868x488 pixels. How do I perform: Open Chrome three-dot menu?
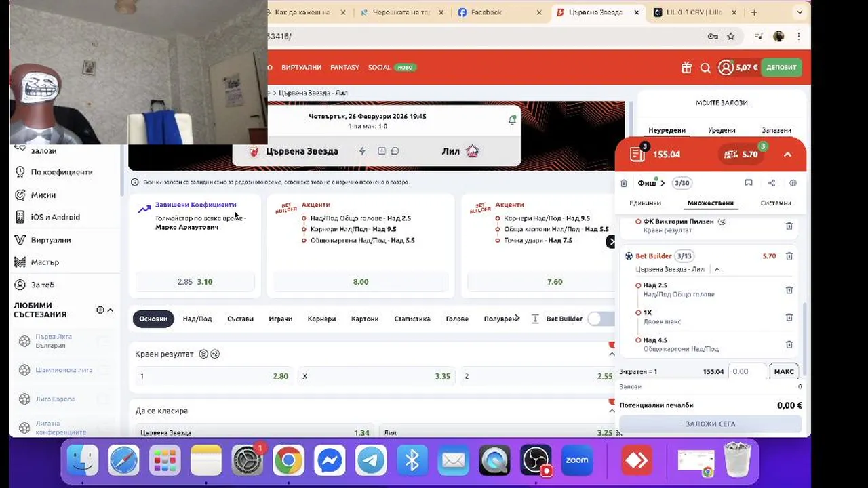[799, 37]
